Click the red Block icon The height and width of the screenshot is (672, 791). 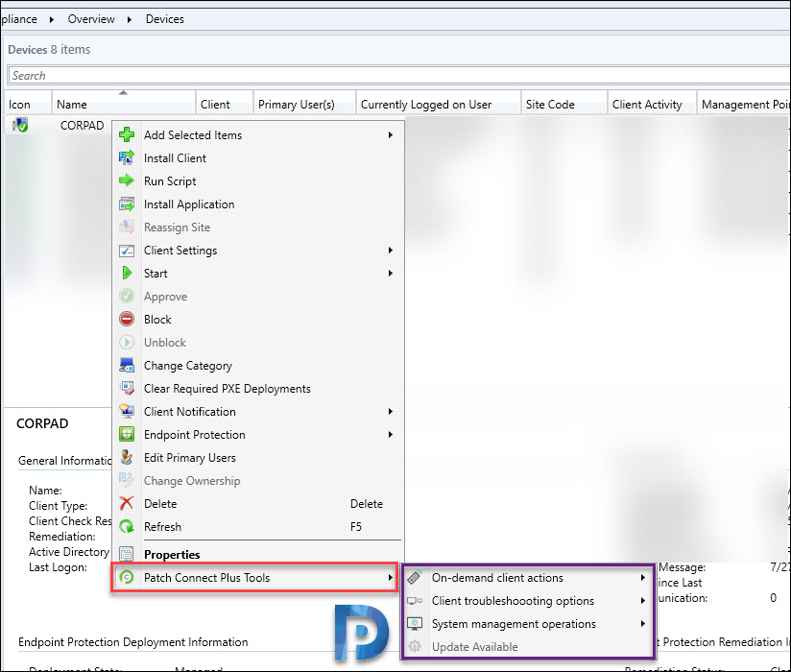[127, 319]
